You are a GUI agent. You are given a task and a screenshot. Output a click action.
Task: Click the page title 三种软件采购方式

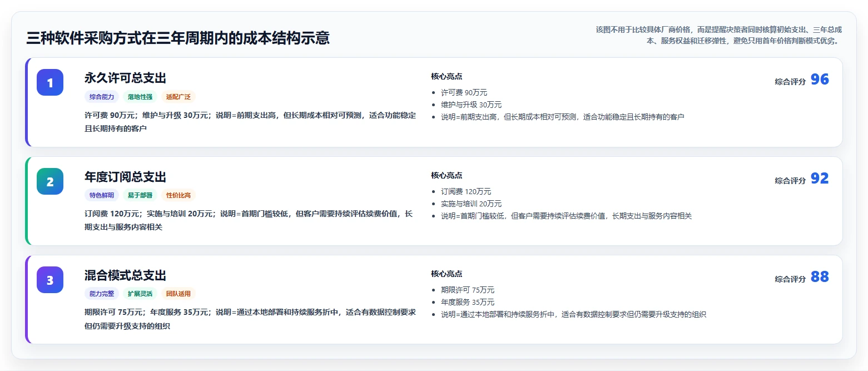[178, 38]
